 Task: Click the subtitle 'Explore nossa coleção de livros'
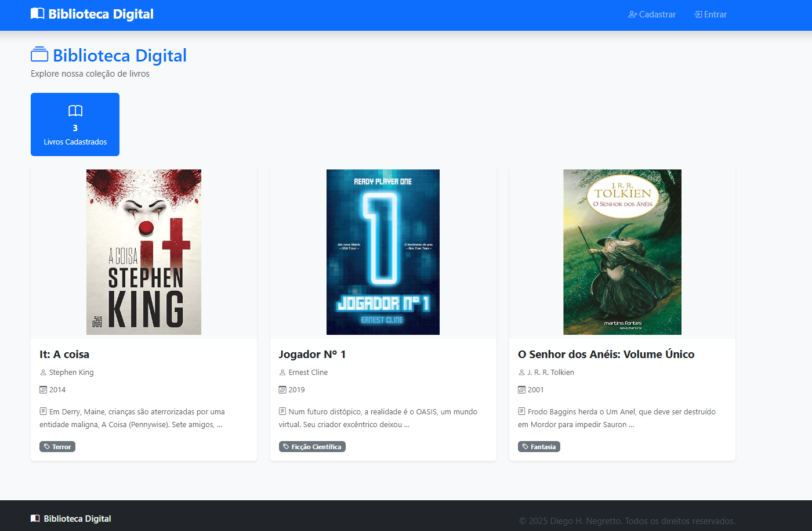pyautogui.click(x=90, y=74)
